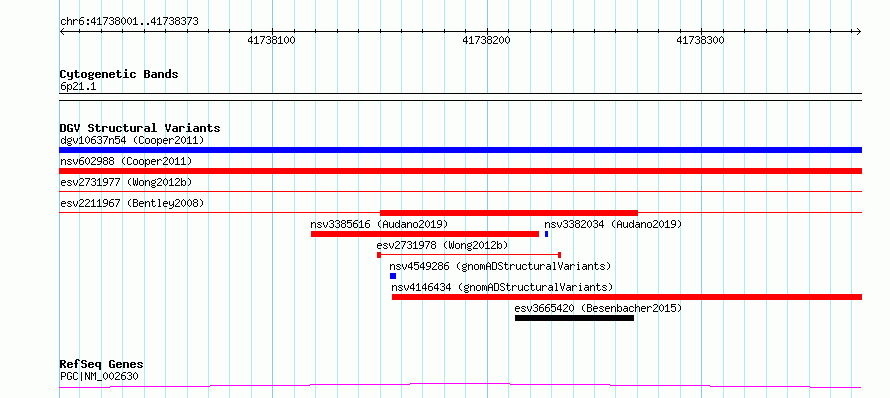Click nsv4549286 (gnomADStructuralVariants) label

click(500, 266)
